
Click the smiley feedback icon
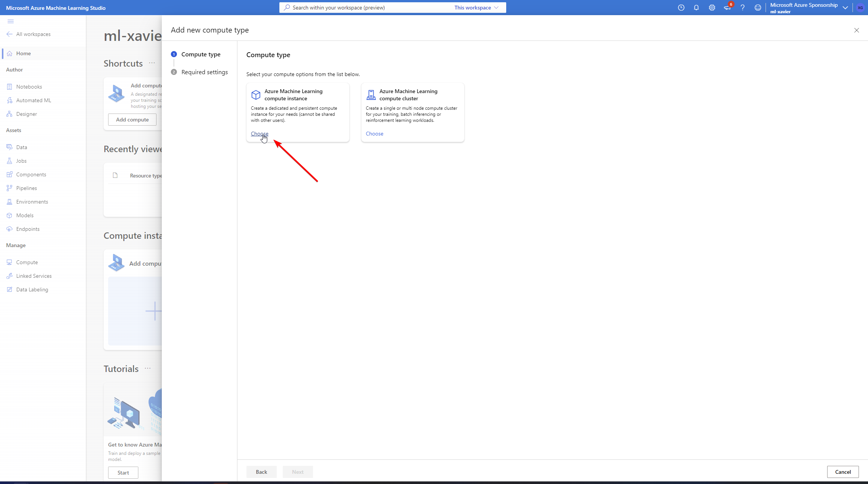pyautogui.click(x=758, y=8)
